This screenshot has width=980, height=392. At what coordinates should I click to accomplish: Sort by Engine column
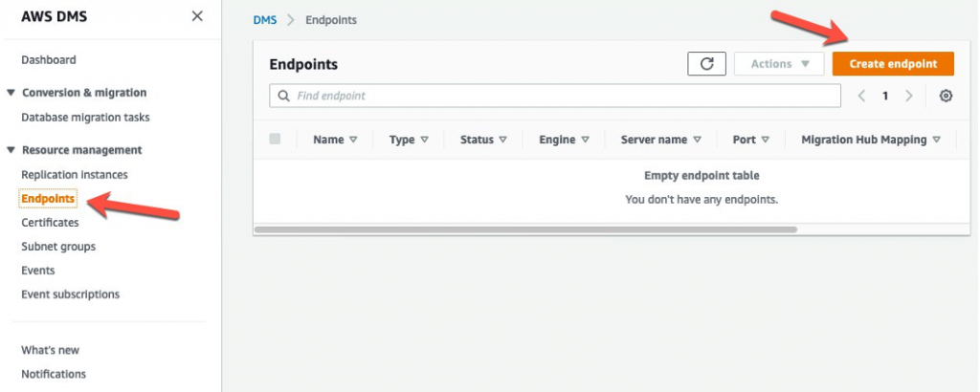pos(565,140)
